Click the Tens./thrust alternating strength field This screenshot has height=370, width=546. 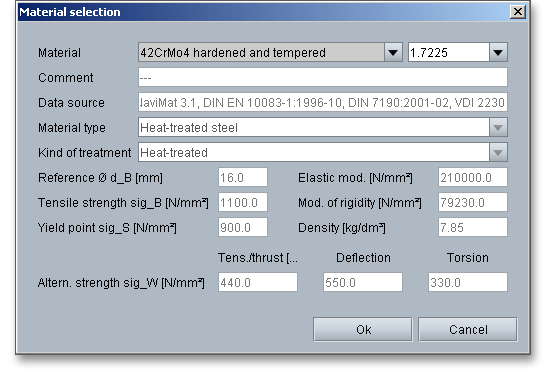tap(258, 282)
